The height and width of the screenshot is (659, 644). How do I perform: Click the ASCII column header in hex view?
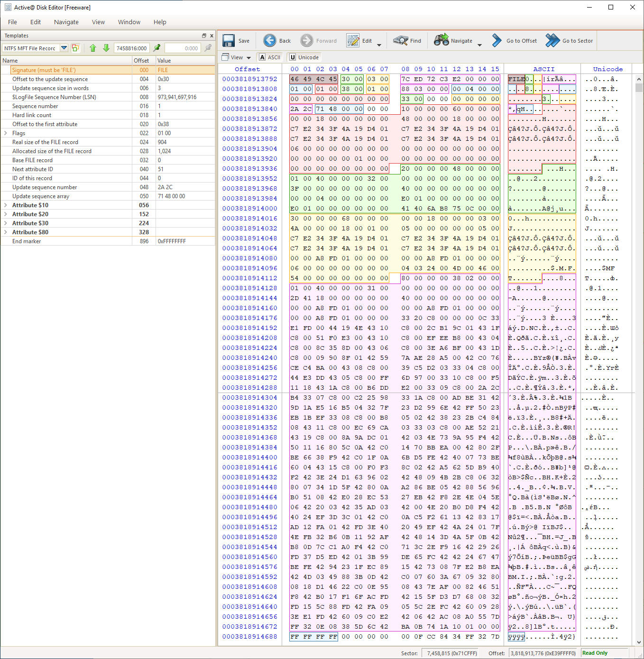click(x=543, y=69)
